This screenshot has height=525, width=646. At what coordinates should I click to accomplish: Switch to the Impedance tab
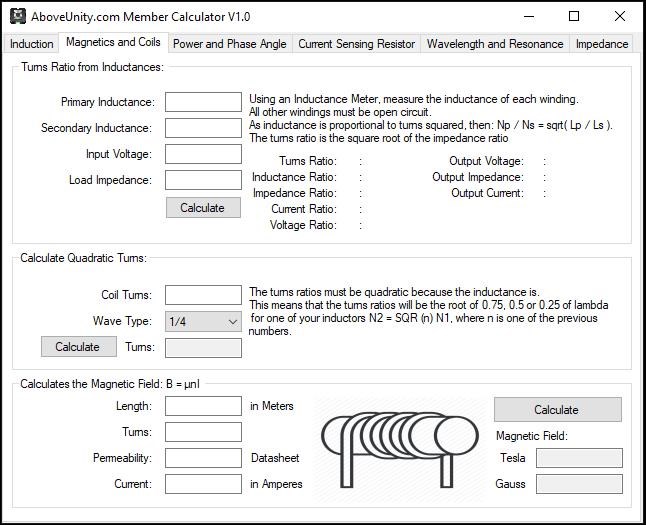coord(602,44)
